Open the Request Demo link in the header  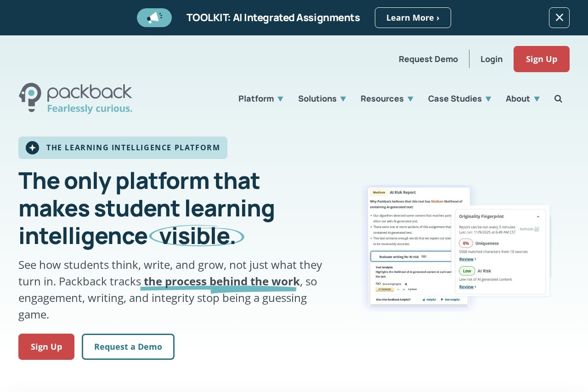pos(428,59)
